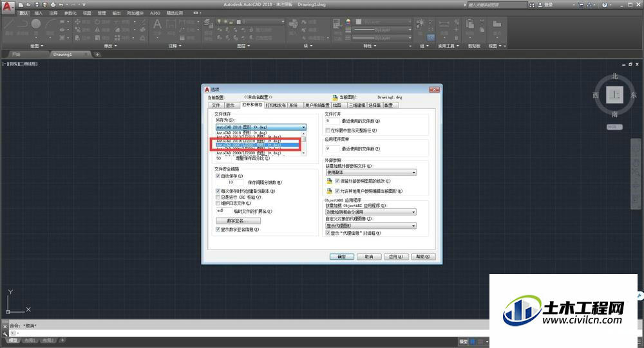Switch to 三维建模 tab

tap(357, 105)
